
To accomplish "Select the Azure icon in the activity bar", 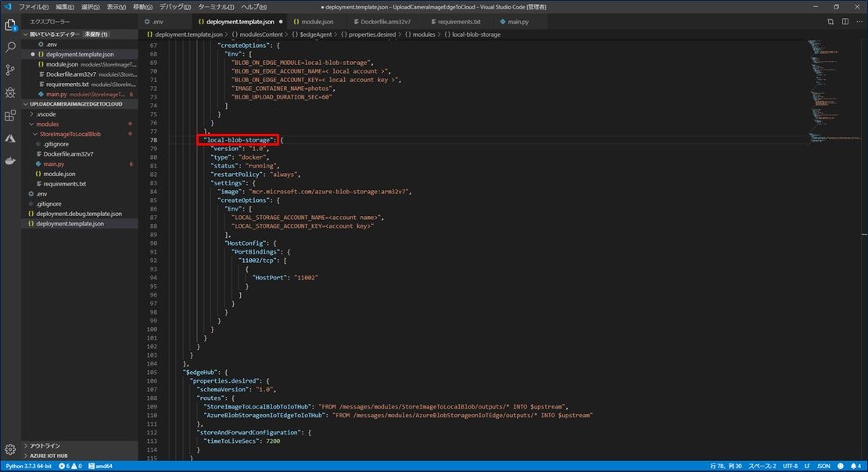I will 10,139.
